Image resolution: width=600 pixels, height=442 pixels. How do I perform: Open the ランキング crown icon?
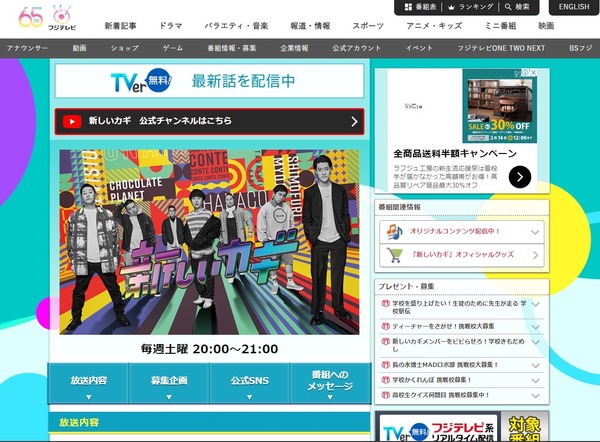[x=451, y=7]
